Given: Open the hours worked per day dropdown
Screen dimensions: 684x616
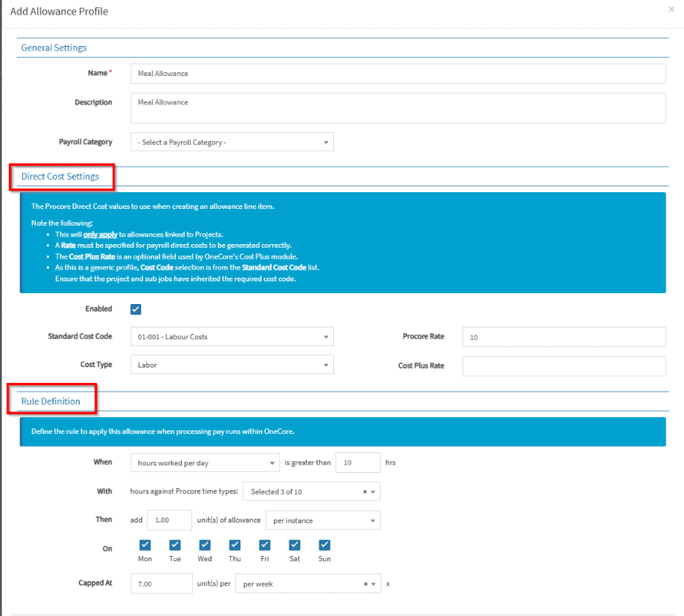Looking at the screenshot, I should [x=205, y=463].
